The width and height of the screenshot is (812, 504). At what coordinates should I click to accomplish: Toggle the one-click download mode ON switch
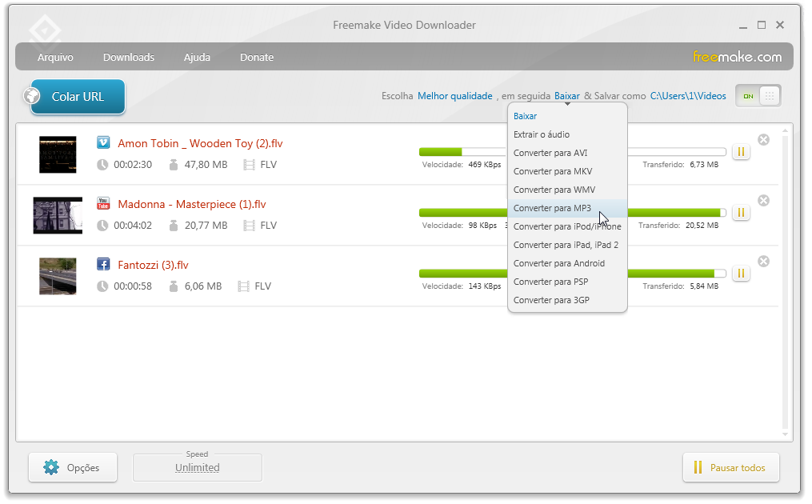(758, 96)
